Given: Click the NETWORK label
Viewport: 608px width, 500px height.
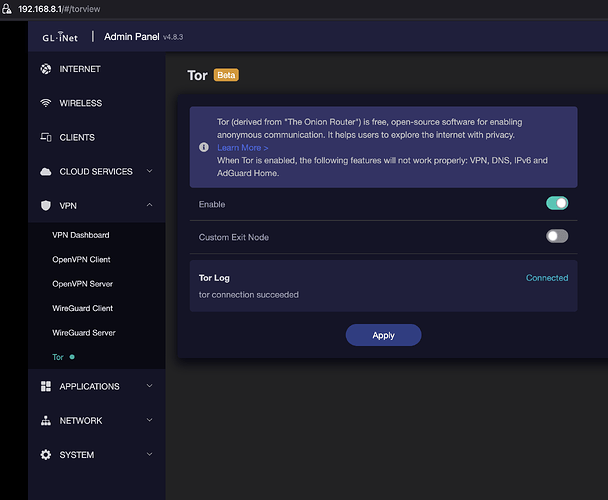Looking at the screenshot, I should coord(81,420).
